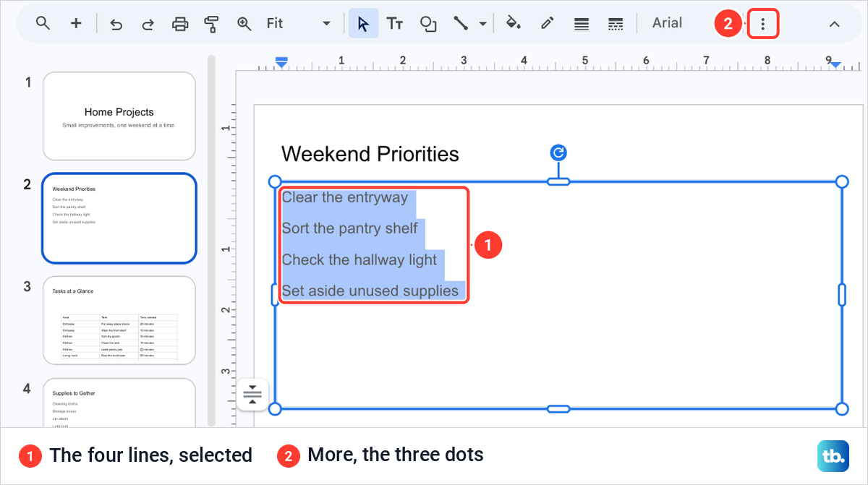This screenshot has height=485, width=868.
Task: Click the right indent marker on ruler
Action: (x=835, y=65)
